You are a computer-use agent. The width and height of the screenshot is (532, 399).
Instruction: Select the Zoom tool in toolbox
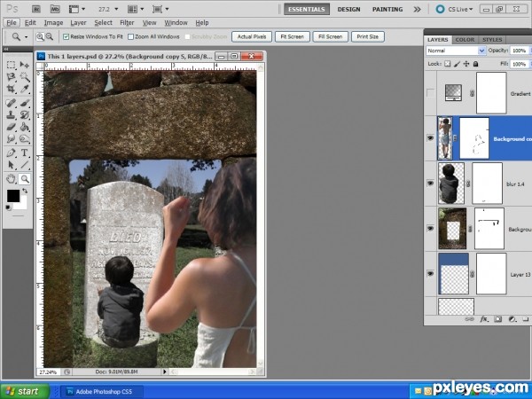[x=25, y=178]
